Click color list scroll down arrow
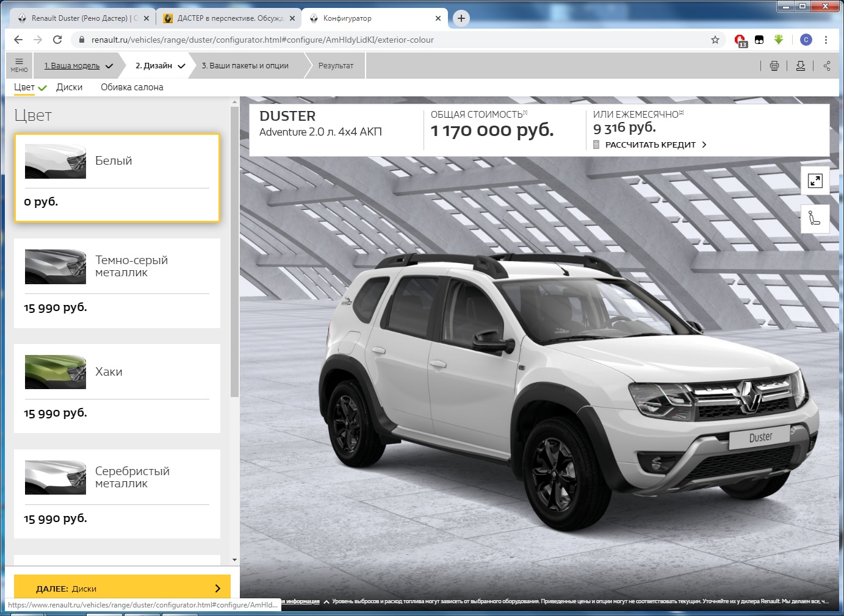Viewport: 844px width, 616px height. coord(234,559)
